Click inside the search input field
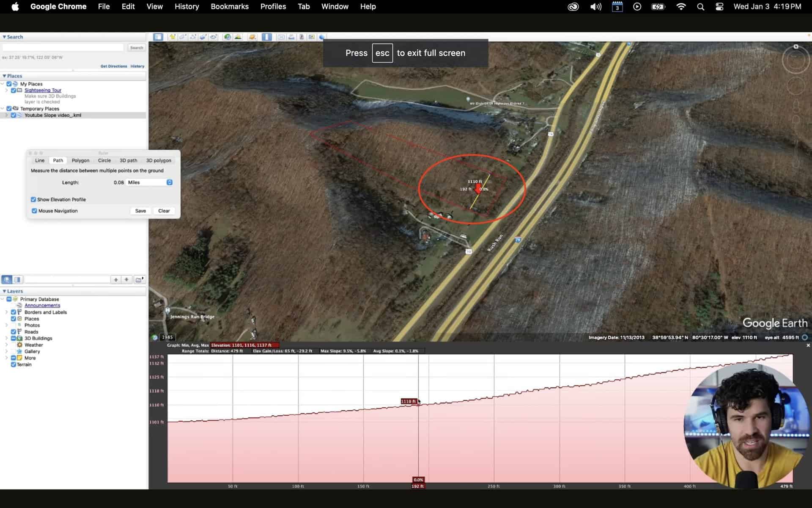Viewport: 812px width, 508px height. [x=63, y=48]
